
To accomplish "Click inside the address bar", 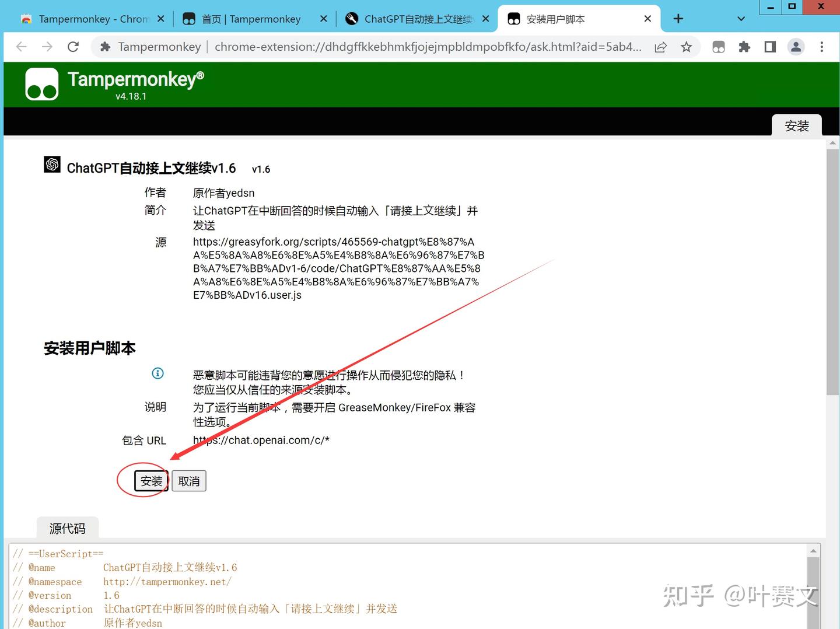I will tap(408, 47).
